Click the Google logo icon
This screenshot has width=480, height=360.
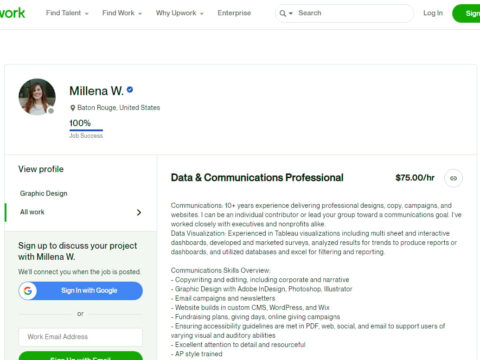[x=28, y=291]
